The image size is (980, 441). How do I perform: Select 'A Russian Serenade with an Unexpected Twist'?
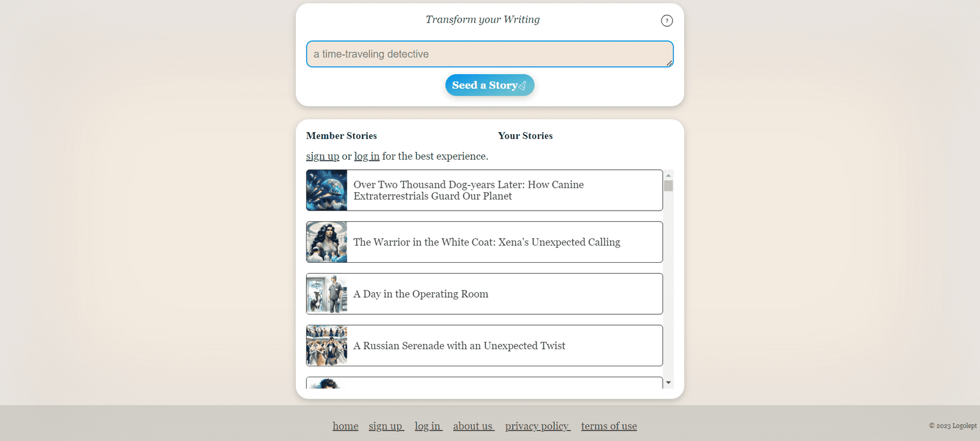pyautogui.click(x=459, y=346)
